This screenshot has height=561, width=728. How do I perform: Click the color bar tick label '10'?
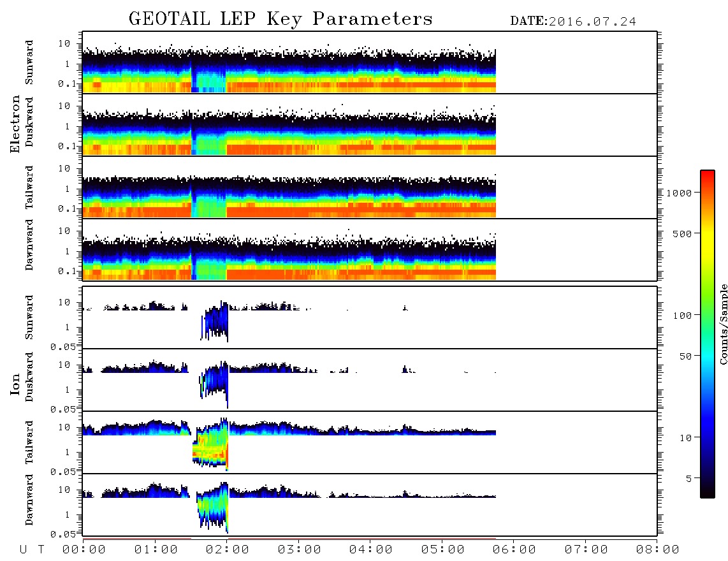coord(685,437)
